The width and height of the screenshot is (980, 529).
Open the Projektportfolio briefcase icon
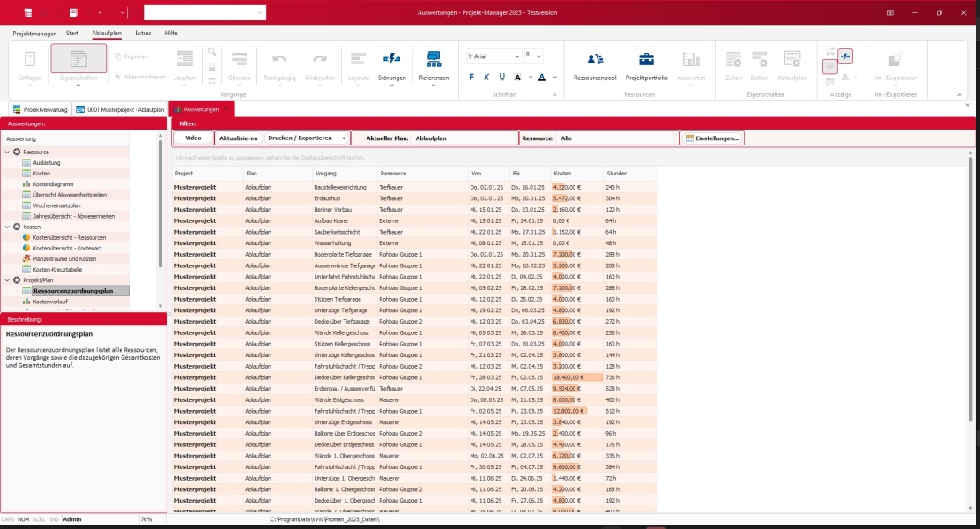coord(646,66)
